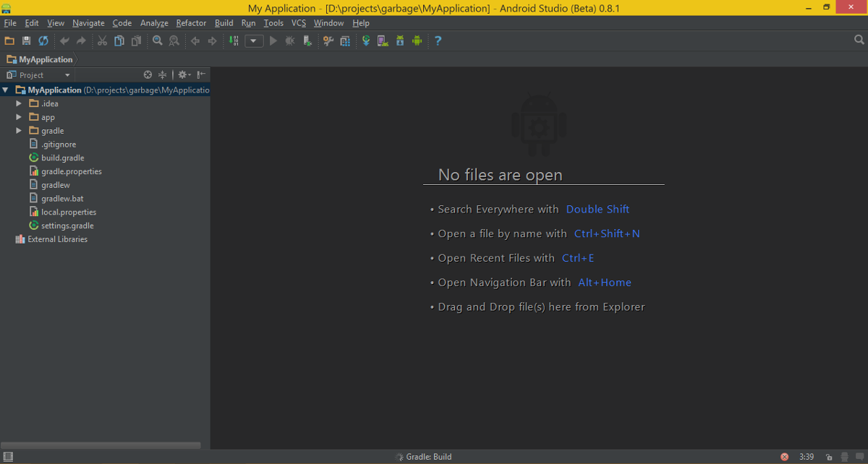868x464 pixels.
Task: Click the Debug bug icon
Action: 290,41
